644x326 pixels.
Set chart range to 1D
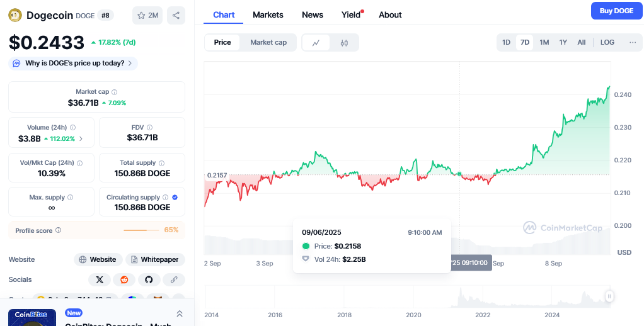pos(507,42)
